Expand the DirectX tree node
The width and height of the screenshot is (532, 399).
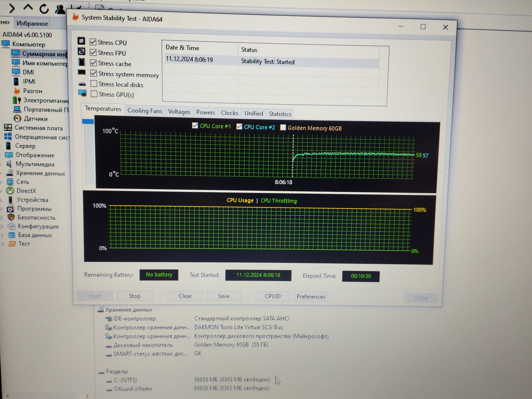[1, 191]
